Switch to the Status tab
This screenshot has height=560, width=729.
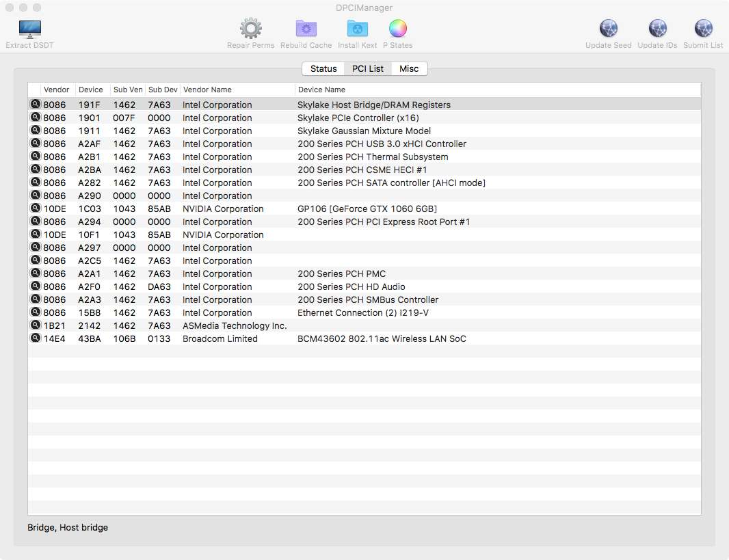coord(323,68)
